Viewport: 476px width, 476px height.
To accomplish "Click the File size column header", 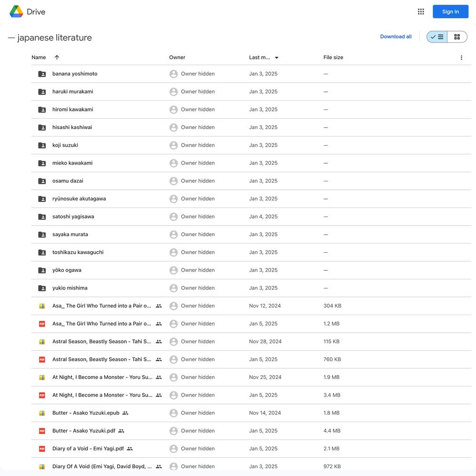I will click(x=333, y=58).
